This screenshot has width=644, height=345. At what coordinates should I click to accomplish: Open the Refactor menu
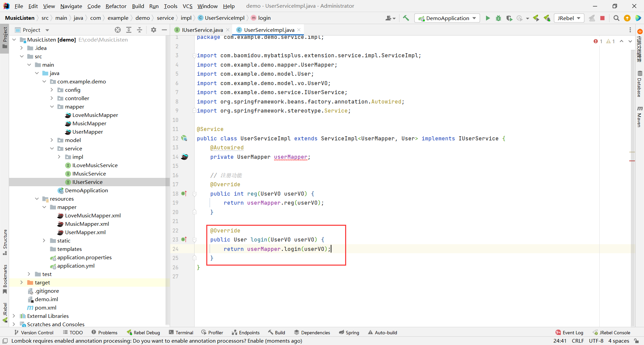(116, 6)
